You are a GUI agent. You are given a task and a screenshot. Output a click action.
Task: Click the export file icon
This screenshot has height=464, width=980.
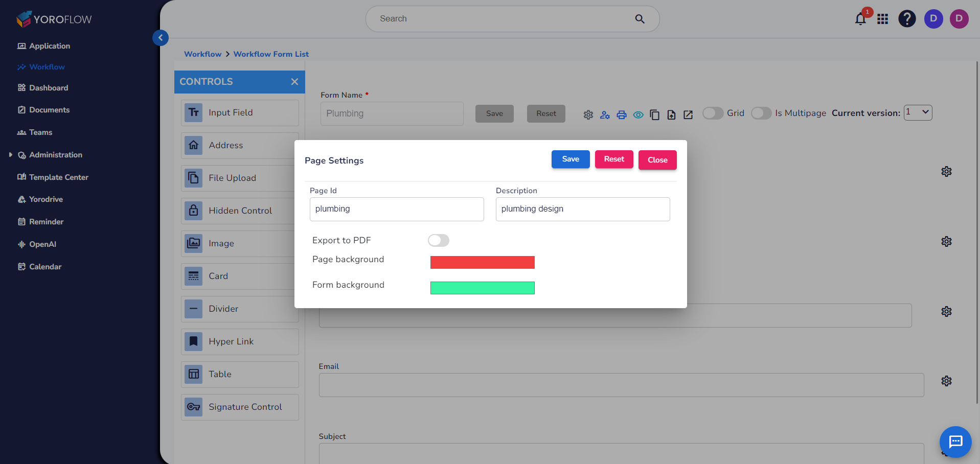point(671,115)
